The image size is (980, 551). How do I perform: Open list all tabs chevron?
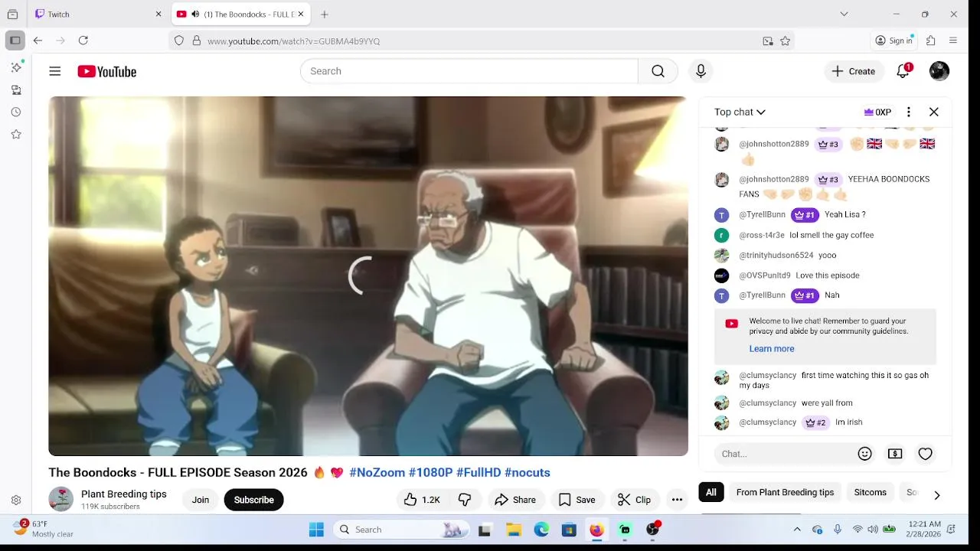click(844, 14)
